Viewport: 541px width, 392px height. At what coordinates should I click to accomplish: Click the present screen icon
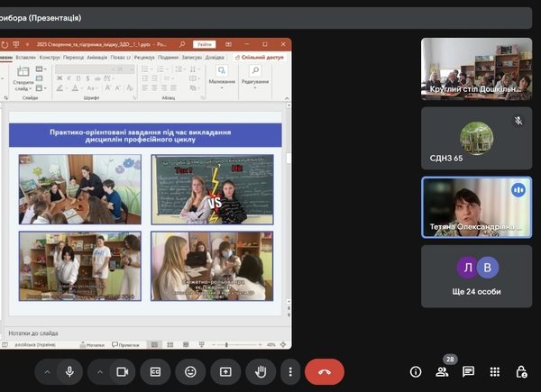click(x=225, y=371)
